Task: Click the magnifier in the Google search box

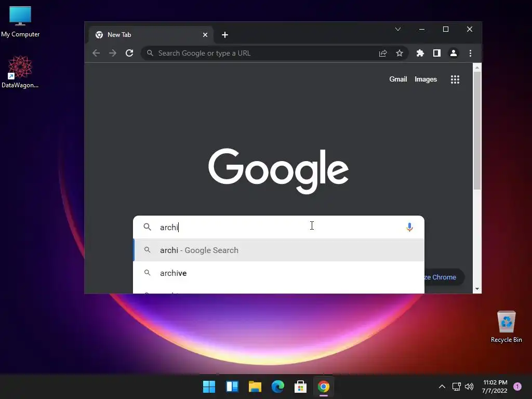Action: (147, 227)
